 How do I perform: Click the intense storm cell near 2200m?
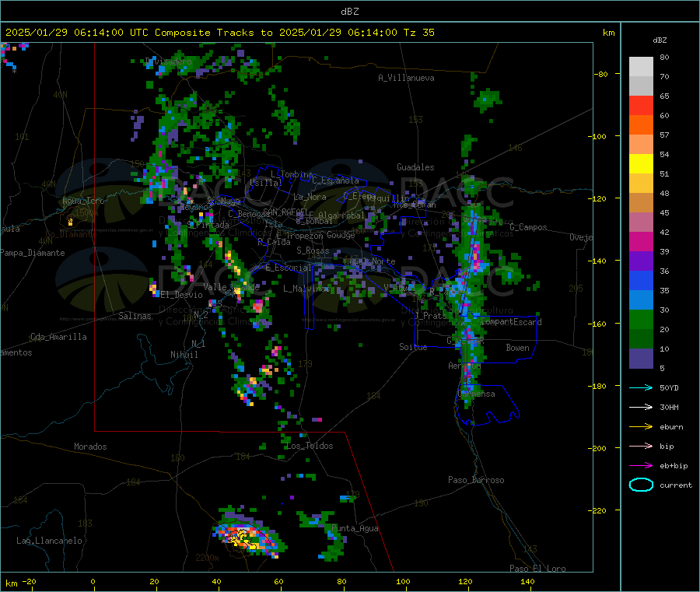249,538
